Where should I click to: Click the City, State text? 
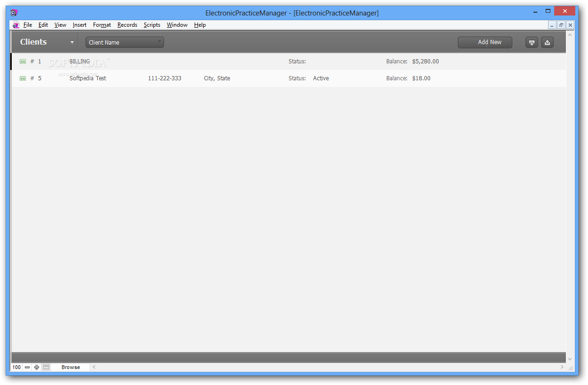point(217,78)
